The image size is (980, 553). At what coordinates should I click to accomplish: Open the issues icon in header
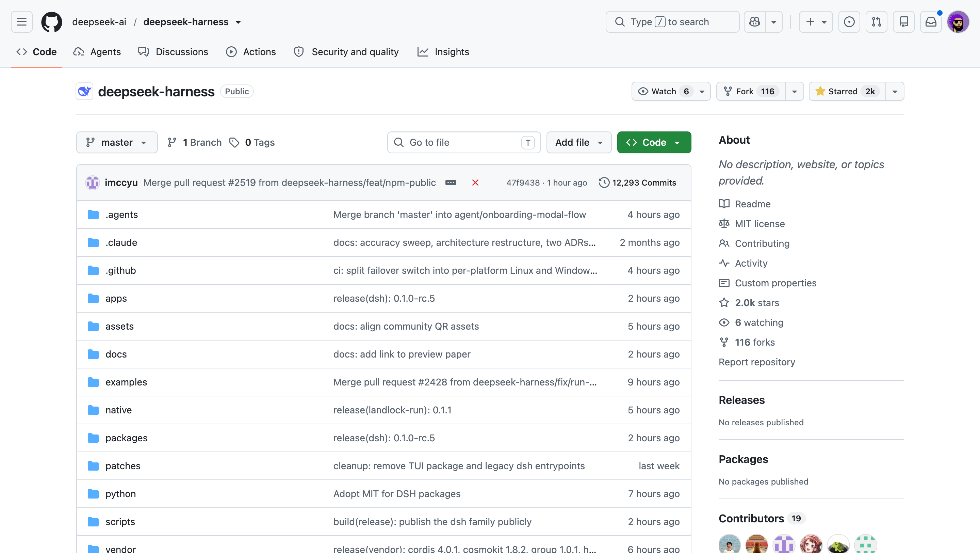coord(849,22)
